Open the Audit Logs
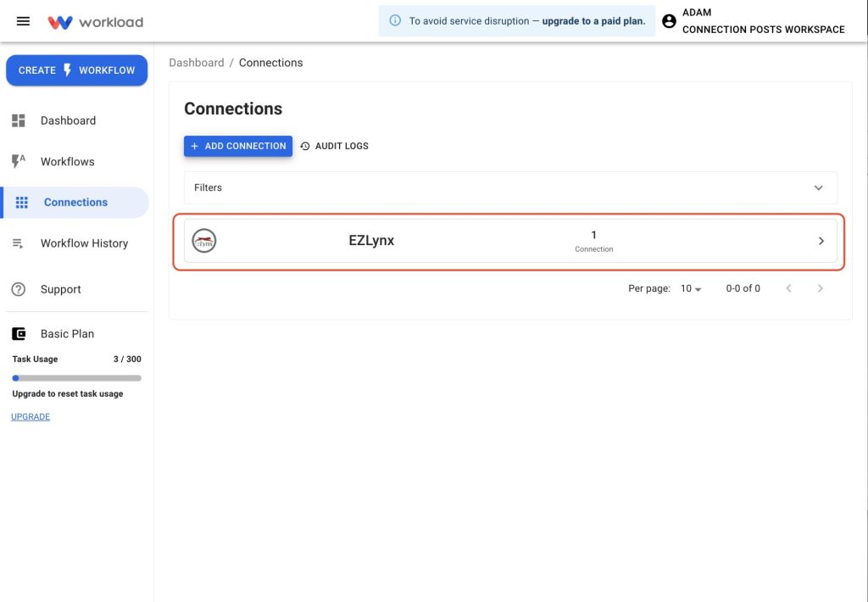 tap(334, 146)
